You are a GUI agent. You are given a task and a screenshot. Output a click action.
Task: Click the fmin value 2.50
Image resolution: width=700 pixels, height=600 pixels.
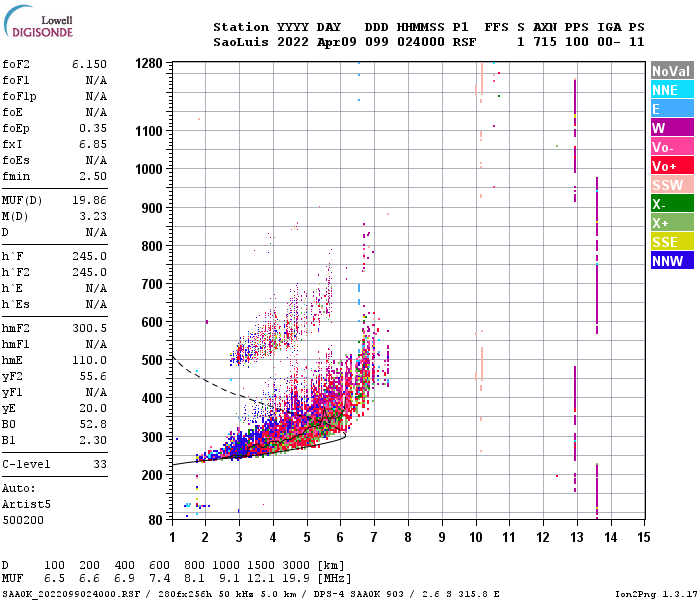click(93, 176)
